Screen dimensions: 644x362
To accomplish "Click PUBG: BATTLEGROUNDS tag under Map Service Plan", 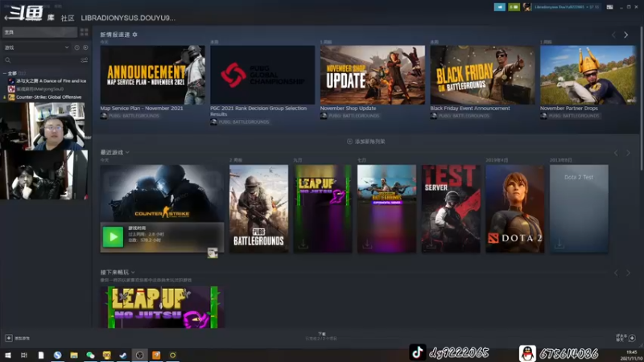I will (134, 116).
